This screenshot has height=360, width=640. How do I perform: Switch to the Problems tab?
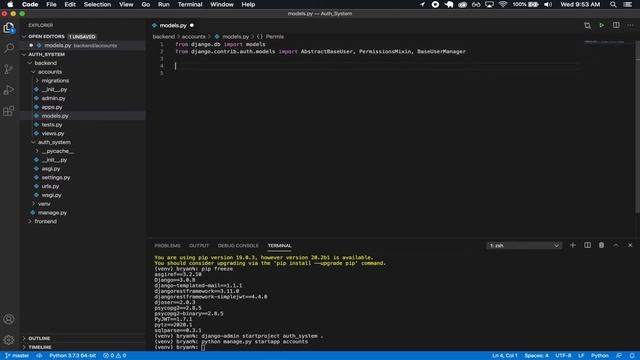(167, 246)
